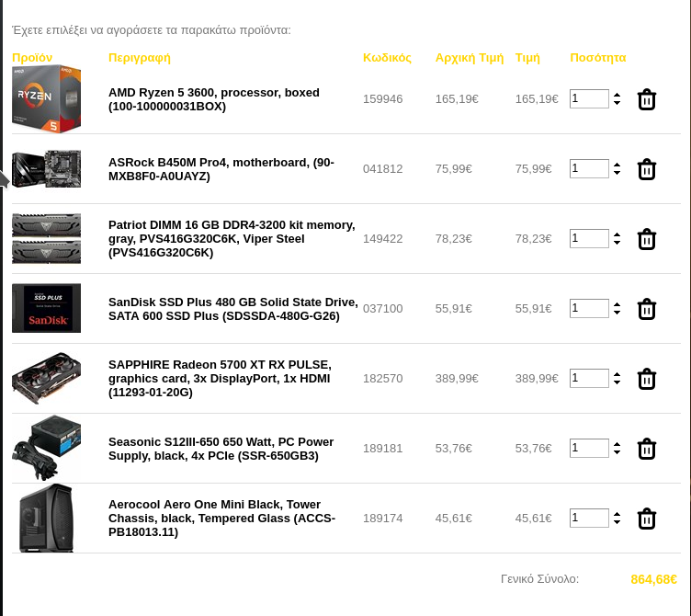
Task: Open ASRock B450M Pro4 product description
Action: click(x=221, y=169)
